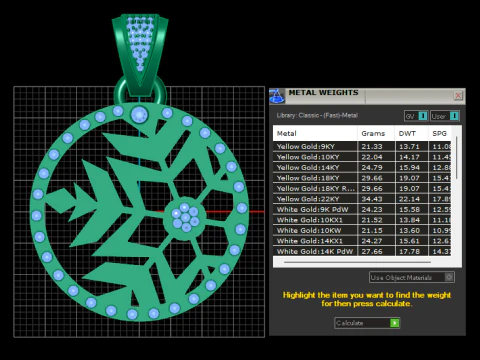Select the Yellow Gold:18KY row
480x360 pixels.
(x=362, y=178)
